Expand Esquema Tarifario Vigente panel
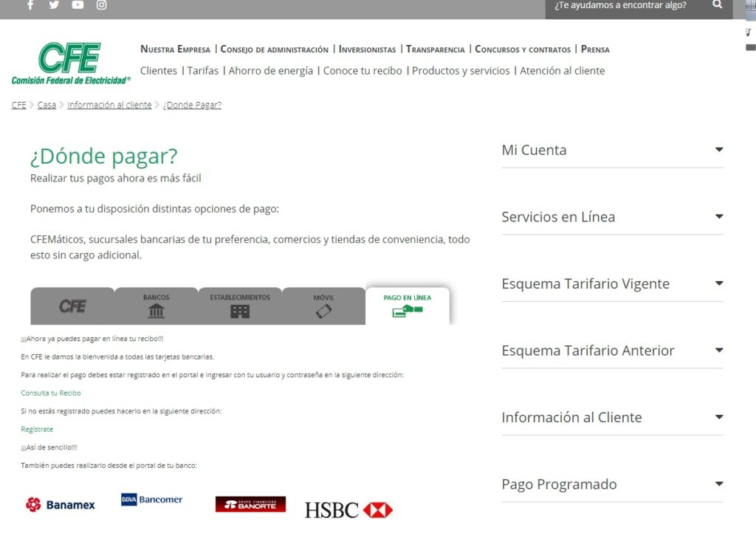The image size is (756, 541). (611, 283)
